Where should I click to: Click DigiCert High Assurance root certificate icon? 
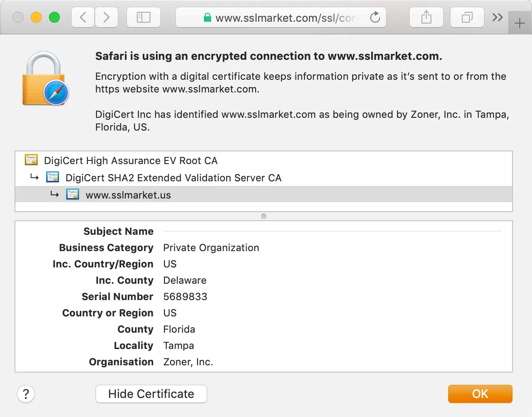(31, 160)
